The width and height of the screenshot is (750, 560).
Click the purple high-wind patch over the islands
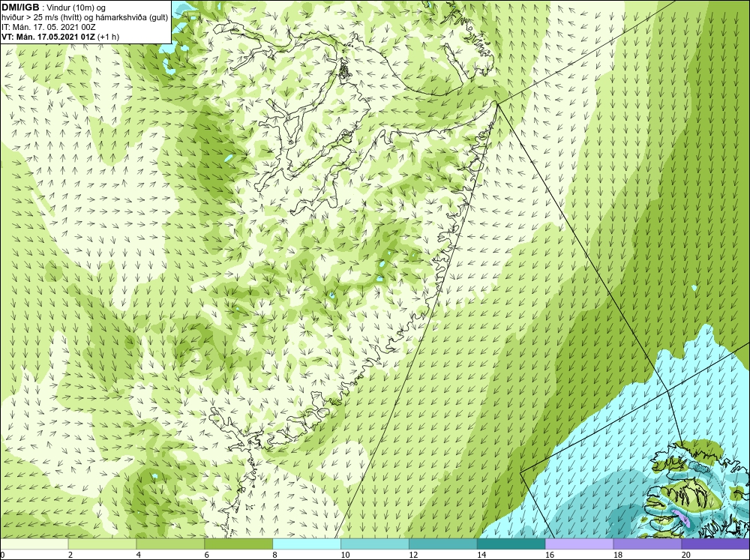(x=682, y=518)
